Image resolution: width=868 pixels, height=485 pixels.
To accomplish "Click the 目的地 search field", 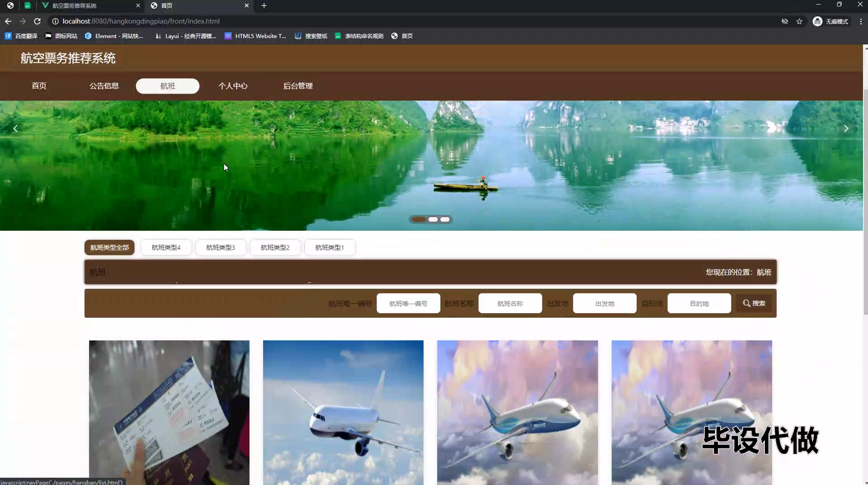I will [699, 304].
